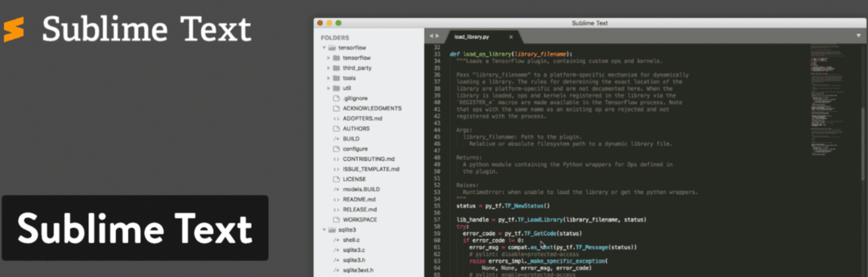Minimize the Sublime Text window
Image resolution: width=868 pixels, height=277 pixels.
[329, 23]
